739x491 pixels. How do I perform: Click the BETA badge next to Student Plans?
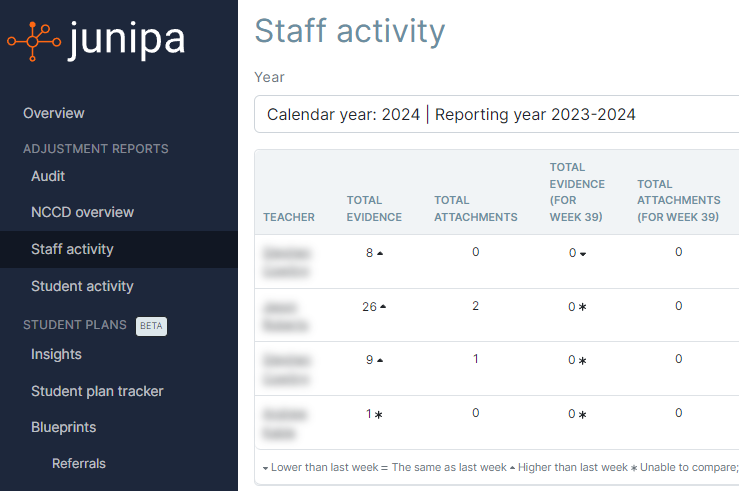pyautogui.click(x=151, y=326)
